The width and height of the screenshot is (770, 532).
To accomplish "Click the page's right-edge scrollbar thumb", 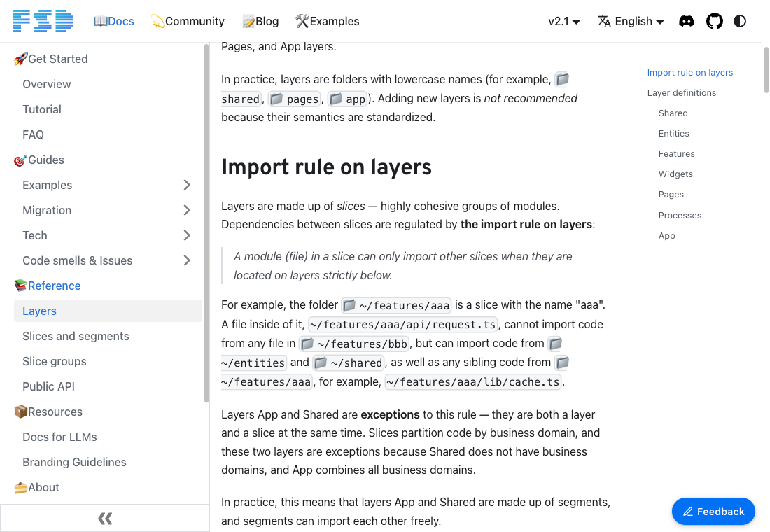I will [766, 69].
